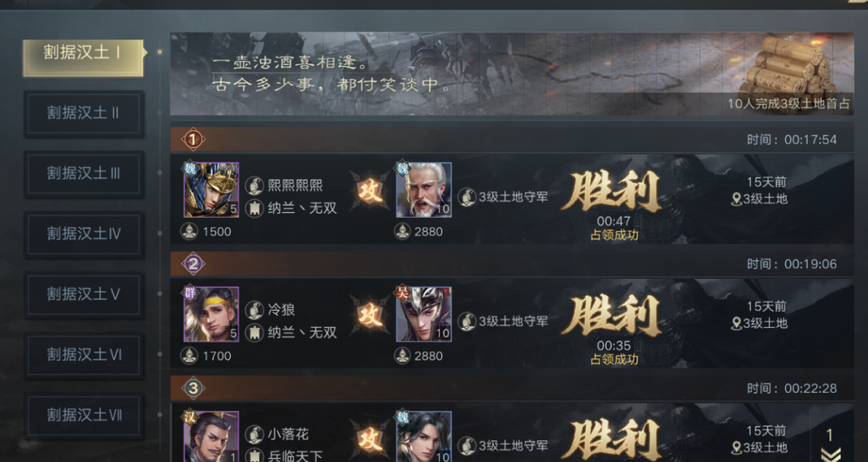This screenshot has height=462, width=868.
Task: Click the attack 攻 icon in record 2
Action: [371, 316]
